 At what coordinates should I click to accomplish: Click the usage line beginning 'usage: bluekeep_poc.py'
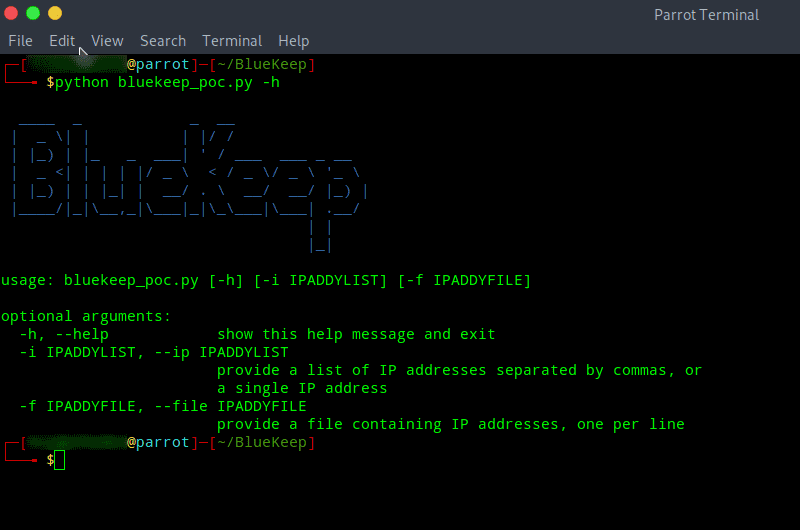click(266, 281)
